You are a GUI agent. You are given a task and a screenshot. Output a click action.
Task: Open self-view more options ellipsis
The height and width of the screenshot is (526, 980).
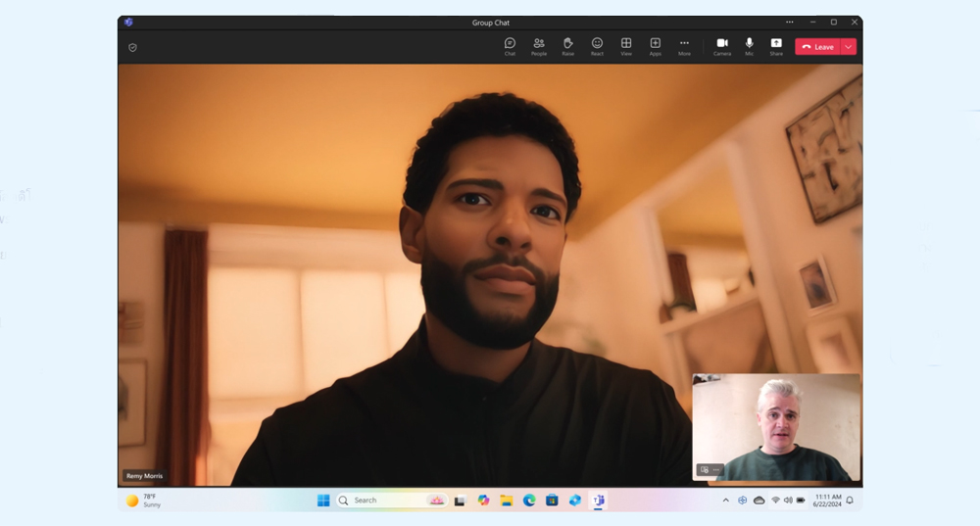(716, 470)
